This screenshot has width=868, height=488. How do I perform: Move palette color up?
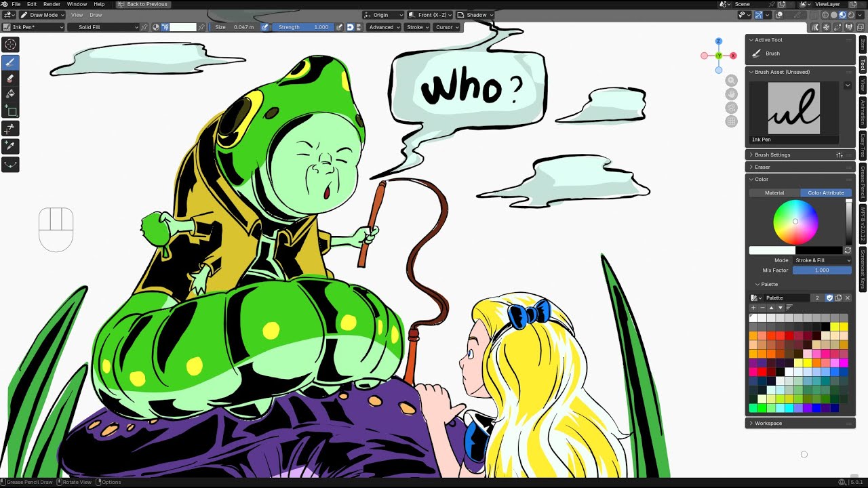coord(771,308)
